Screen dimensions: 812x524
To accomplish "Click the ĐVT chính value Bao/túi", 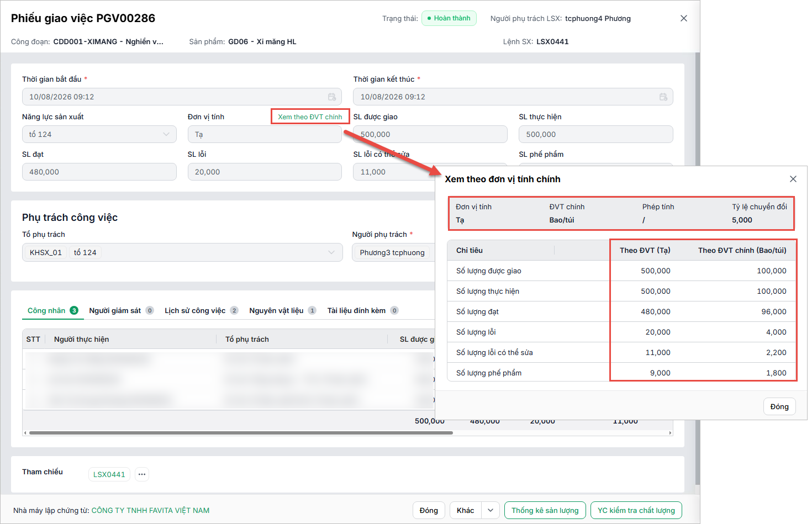I will tap(562, 220).
